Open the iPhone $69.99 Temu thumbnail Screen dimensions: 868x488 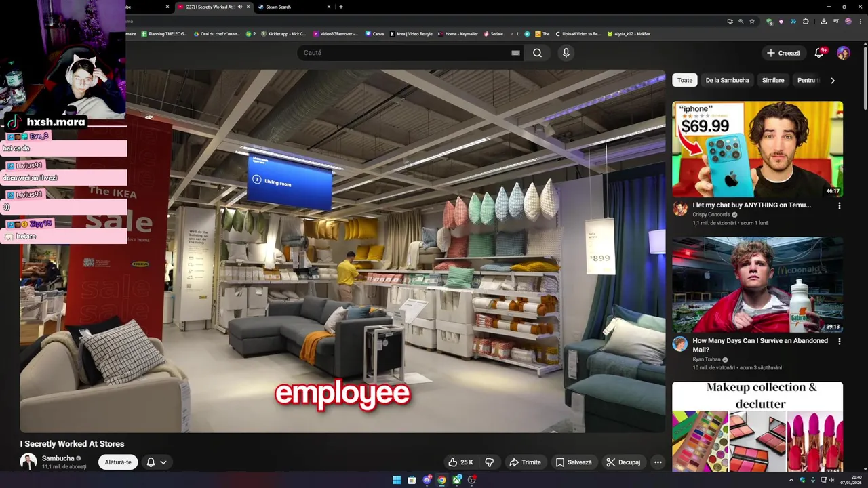coord(757,149)
